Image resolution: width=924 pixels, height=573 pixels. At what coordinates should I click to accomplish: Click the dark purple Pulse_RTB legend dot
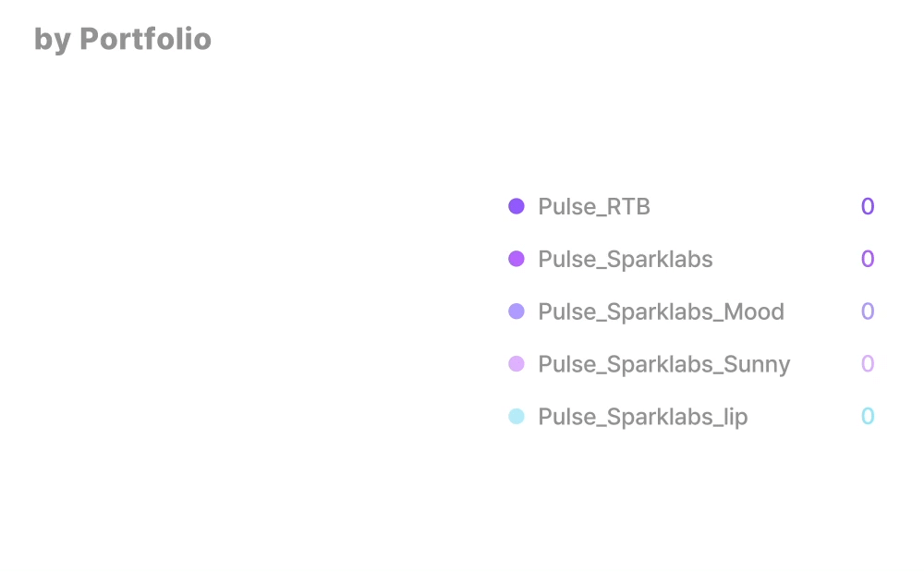517,206
